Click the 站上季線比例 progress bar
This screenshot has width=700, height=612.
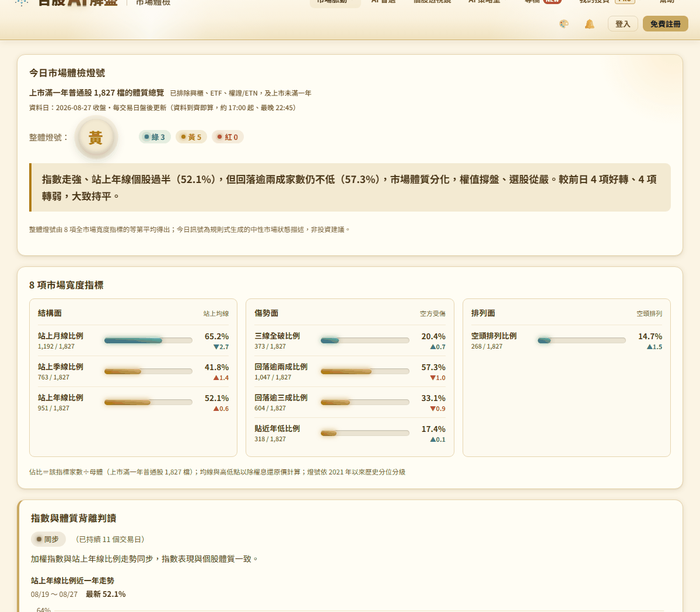point(148,371)
